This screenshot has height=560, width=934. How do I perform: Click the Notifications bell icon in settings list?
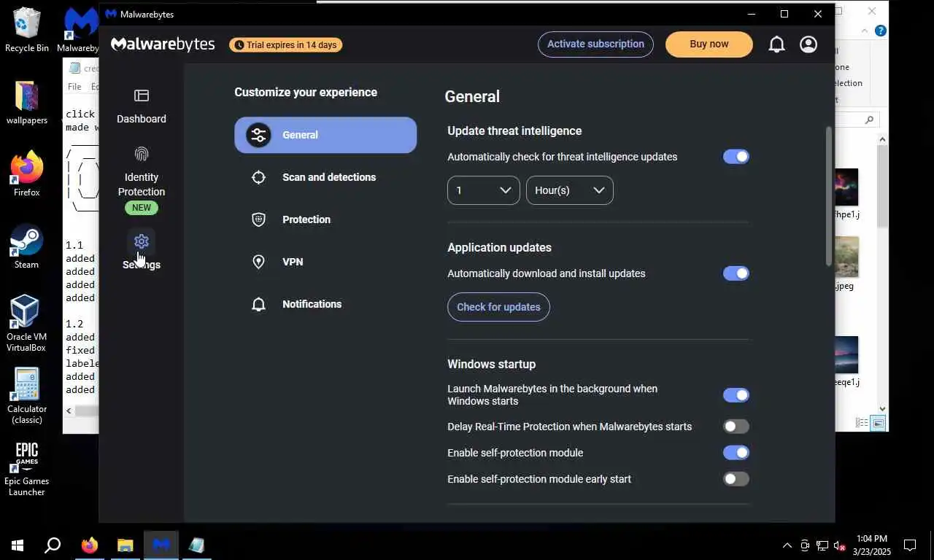(258, 304)
